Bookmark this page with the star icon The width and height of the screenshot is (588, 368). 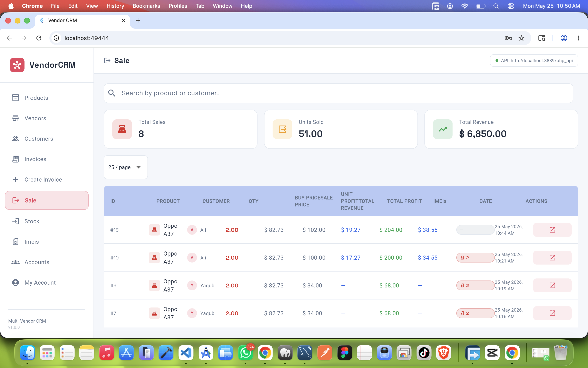[x=521, y=38]
